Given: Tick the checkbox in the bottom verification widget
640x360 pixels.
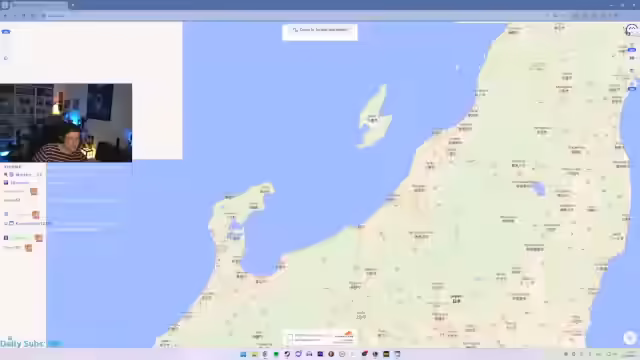Looking at the screenshot, I should pos(290,338).
